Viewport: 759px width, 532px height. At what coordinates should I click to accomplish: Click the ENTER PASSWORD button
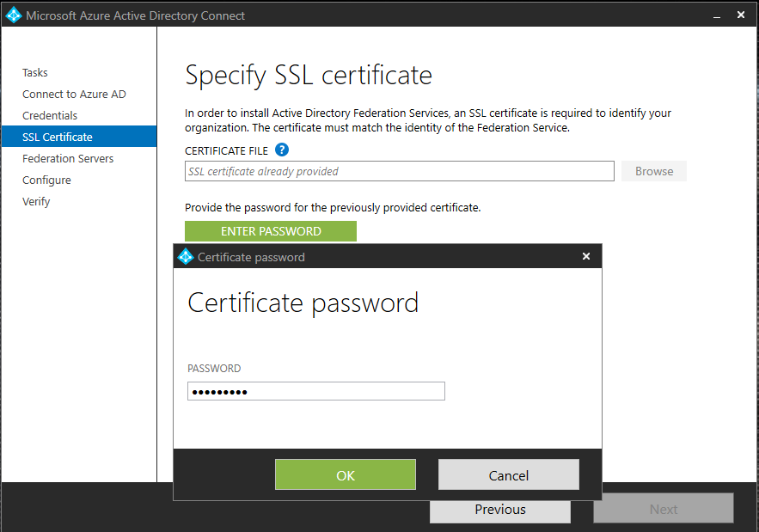point(271,231)
